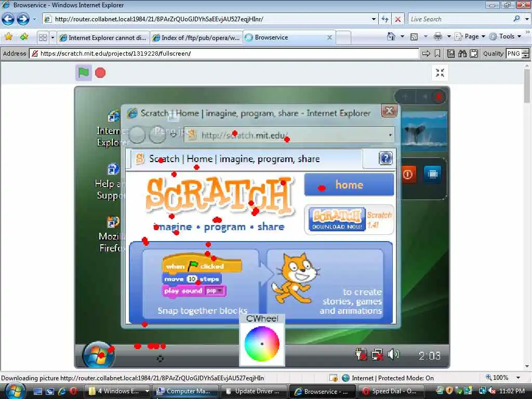Adjust the Quality PNG stepper
This screenshot has width=532, height=399.
click(x=526, y=54)
